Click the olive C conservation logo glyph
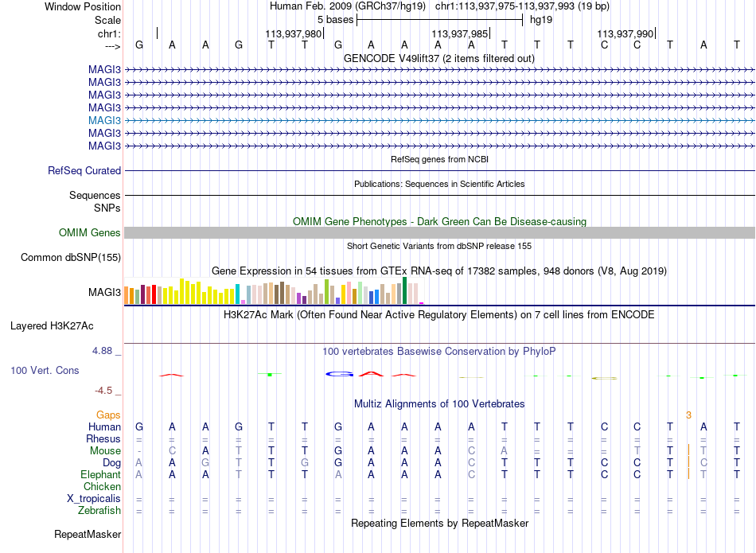756x553 pixels. [604, 378]
